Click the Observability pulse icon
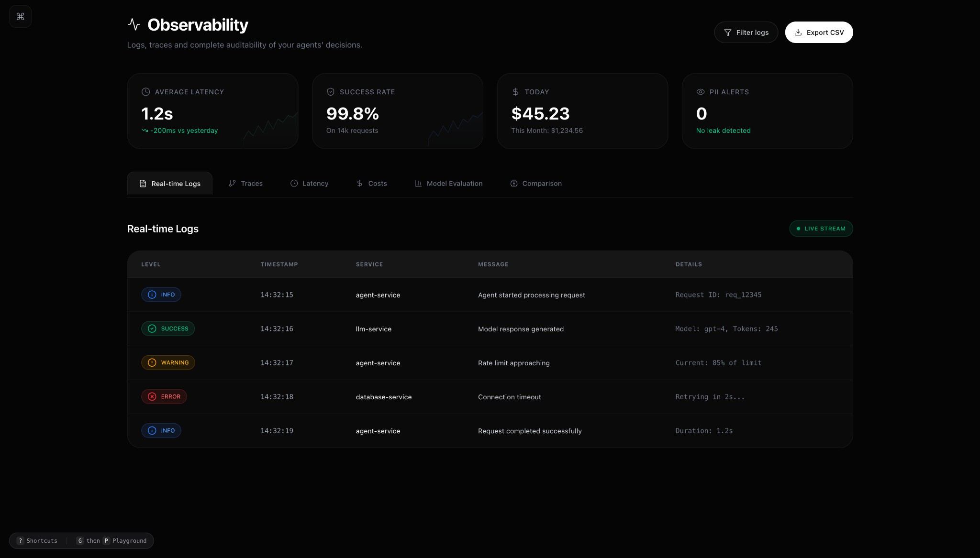This screenshot has width=980, height=558. [x=134, y=24]
